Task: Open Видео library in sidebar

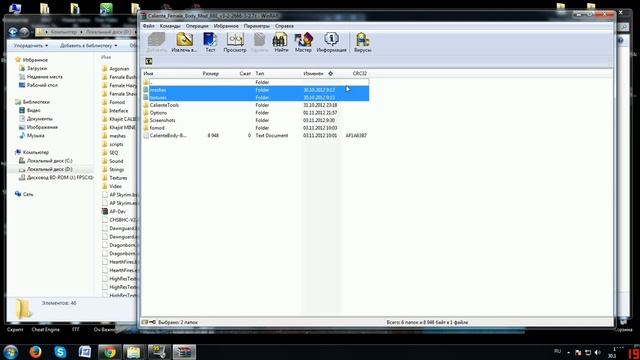Action: 30,110
